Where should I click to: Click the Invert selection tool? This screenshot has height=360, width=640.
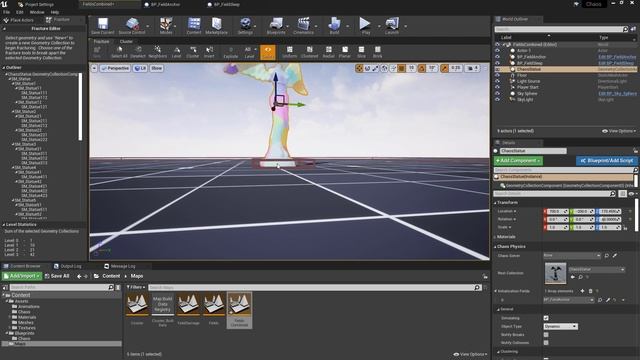(209, 52)
